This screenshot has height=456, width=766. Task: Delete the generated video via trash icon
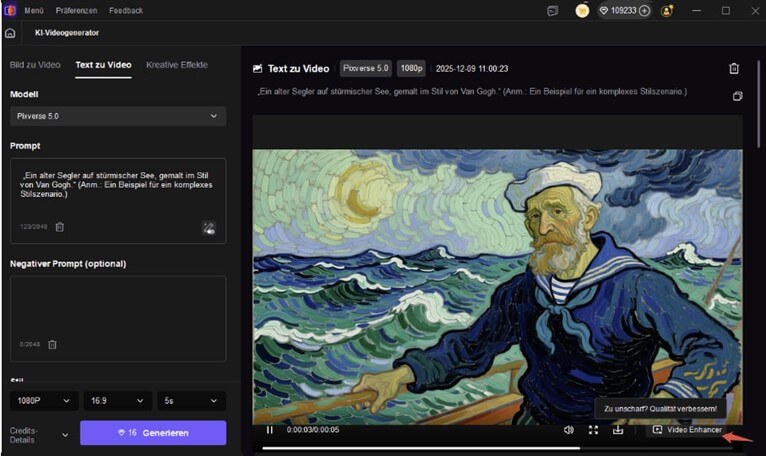[x=734, y=68]
